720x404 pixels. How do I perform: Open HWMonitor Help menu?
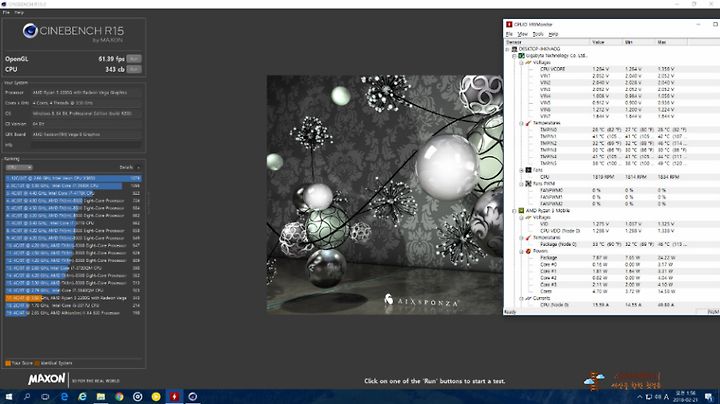coord(553,34)
